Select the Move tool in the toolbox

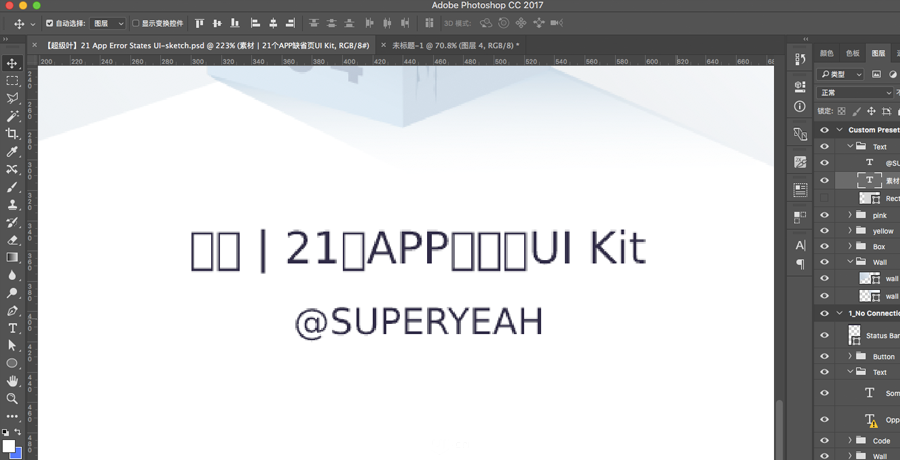(x=11, y=63)
